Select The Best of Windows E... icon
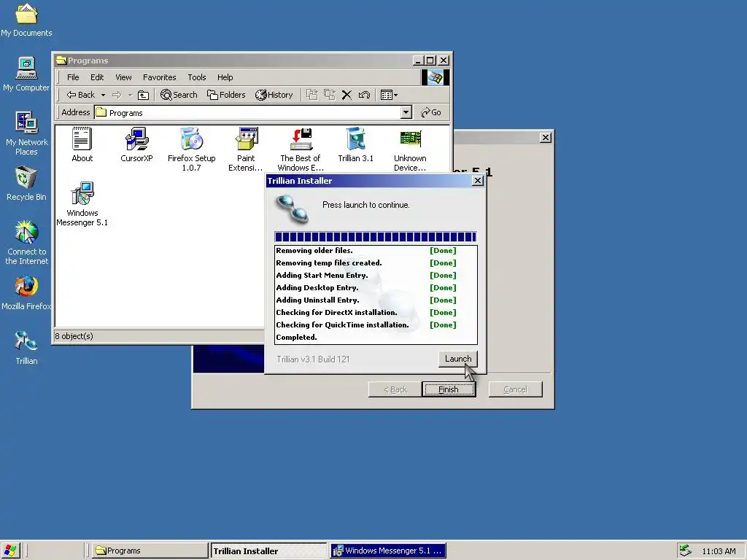 [x=301, y=149]
